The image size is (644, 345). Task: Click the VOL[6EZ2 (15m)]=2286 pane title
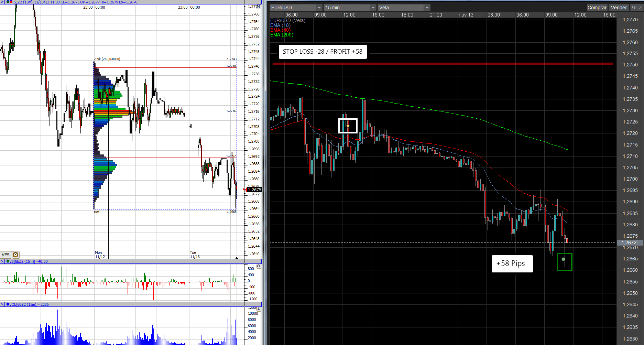[29, 304]
